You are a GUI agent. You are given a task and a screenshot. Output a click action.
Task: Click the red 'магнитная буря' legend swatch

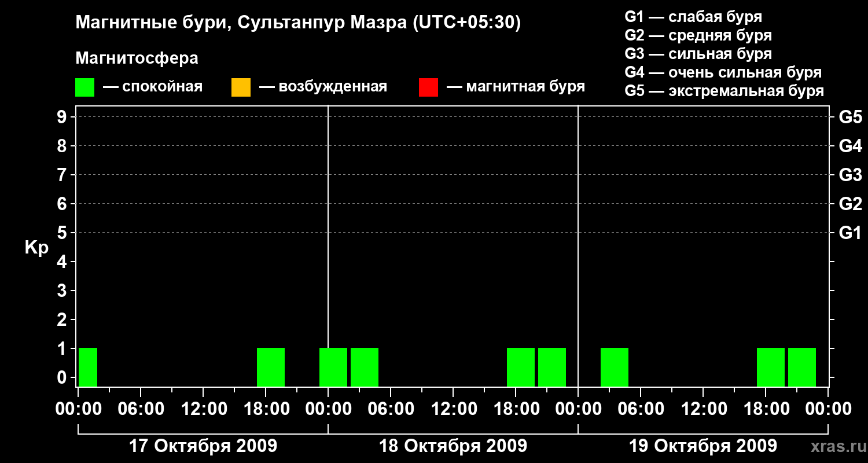pyautogui.click(x=428, y=87)
